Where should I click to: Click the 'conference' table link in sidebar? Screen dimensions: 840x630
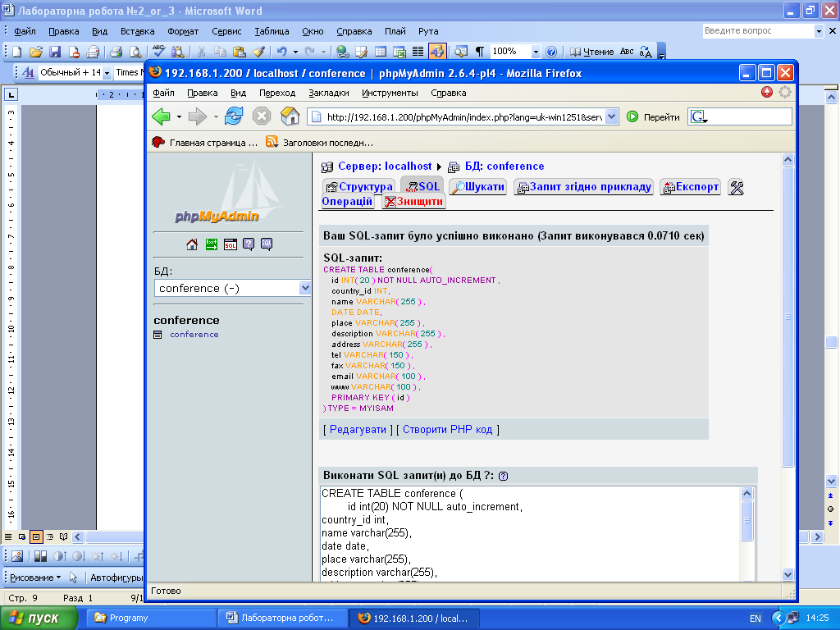point(194,335)
